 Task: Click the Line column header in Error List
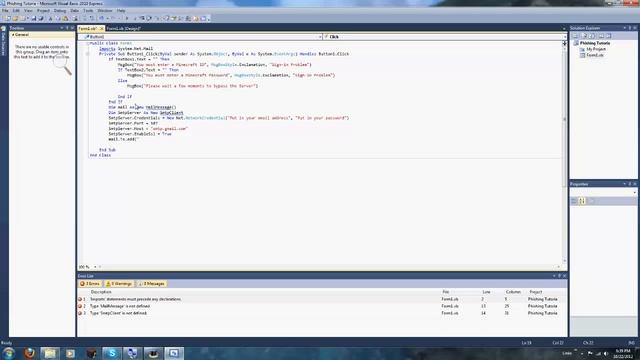pyautogui.click(x=486, y=292)
